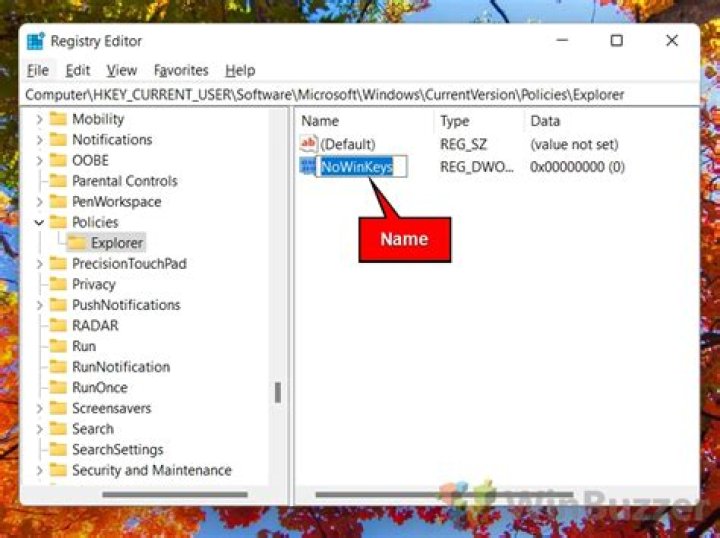Viewport: 720px width, 538px height.
Task: Click the REG_SZ type cell
Action: tap(463, 145)
